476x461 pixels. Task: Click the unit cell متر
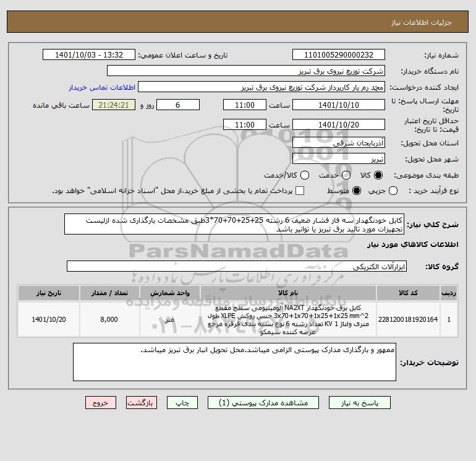[x=170, y=319]
